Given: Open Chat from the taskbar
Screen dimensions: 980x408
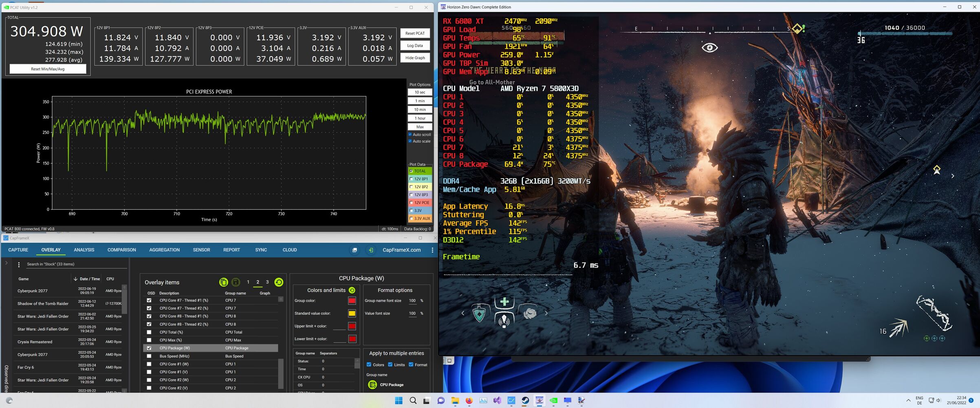Looking at the screenshot, I should (441, 401).
